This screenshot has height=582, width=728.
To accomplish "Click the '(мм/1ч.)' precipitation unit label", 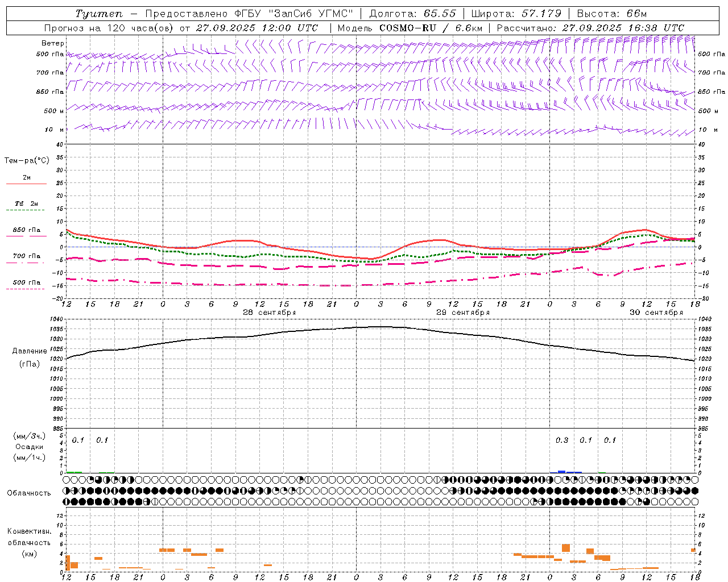I will [30, 458].
